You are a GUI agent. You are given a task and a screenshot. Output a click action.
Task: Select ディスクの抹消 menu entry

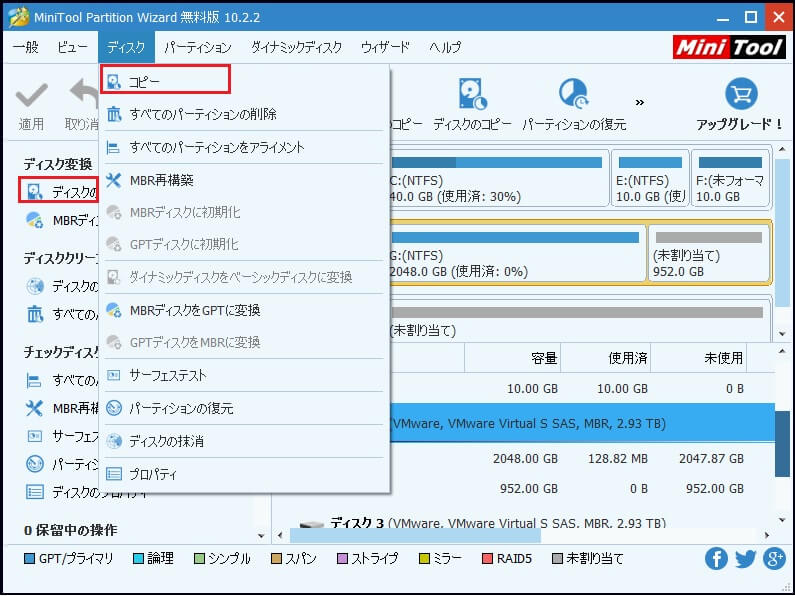[x=244, y=441]
